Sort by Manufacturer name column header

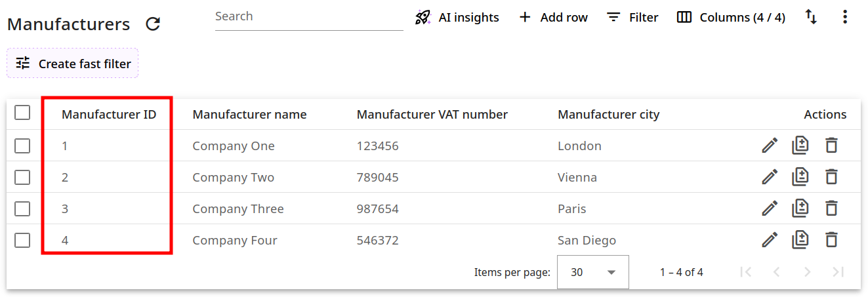249,115
